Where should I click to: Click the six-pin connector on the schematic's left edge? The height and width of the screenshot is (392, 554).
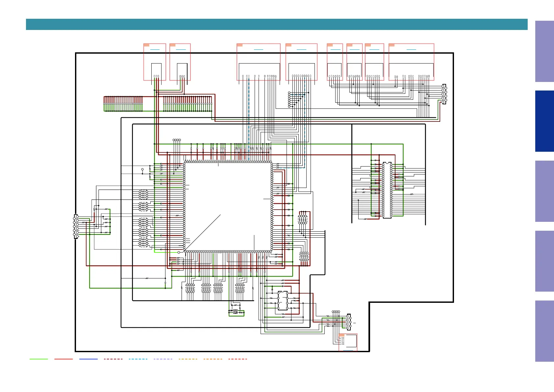(x=76, y=226)
